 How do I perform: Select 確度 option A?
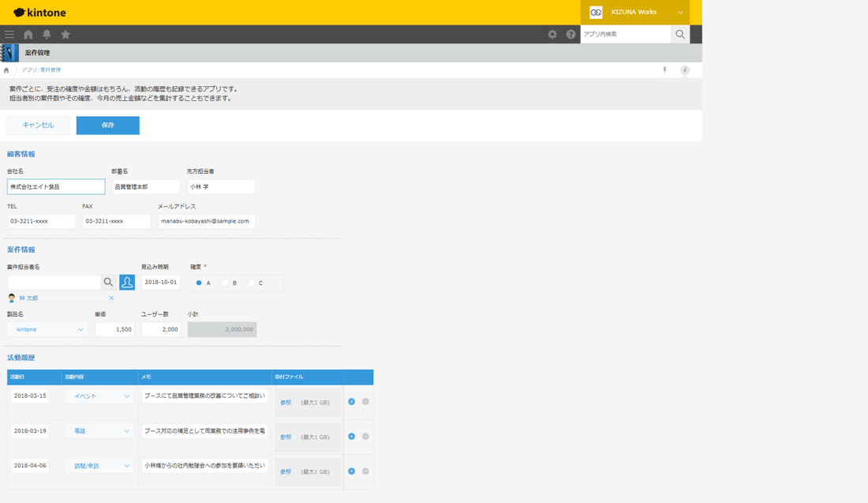click(200, 283)
